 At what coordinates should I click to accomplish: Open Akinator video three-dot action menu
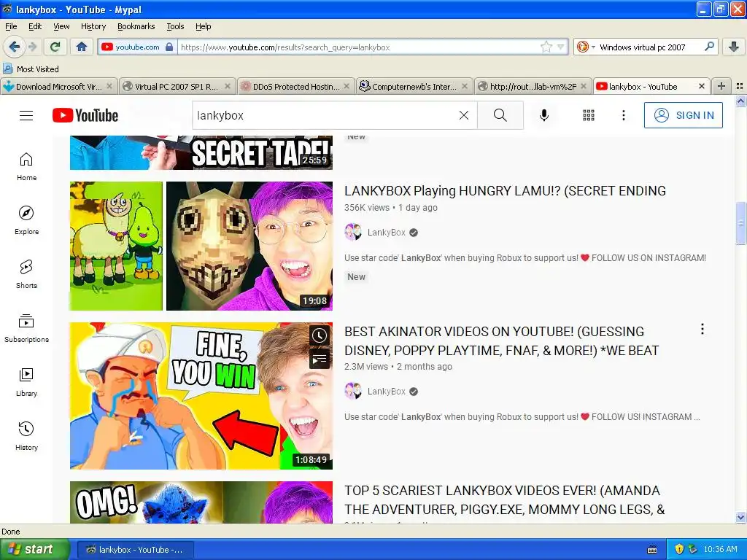(703, 329)
